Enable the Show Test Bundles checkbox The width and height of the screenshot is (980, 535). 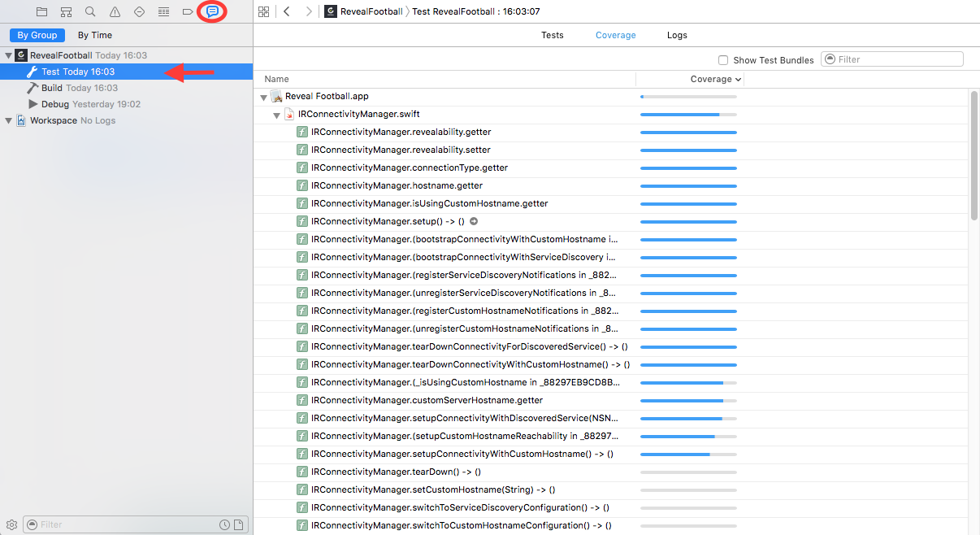pos(723,60)
